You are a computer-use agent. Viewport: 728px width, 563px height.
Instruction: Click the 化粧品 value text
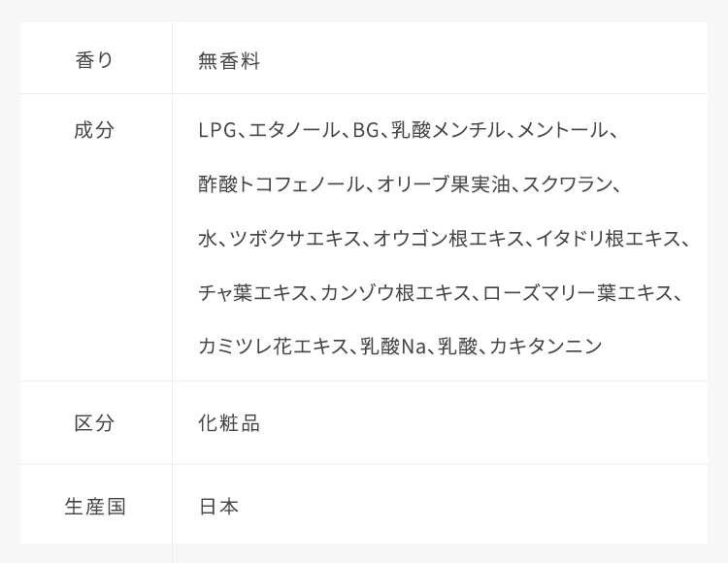click(x=229, y=423)
